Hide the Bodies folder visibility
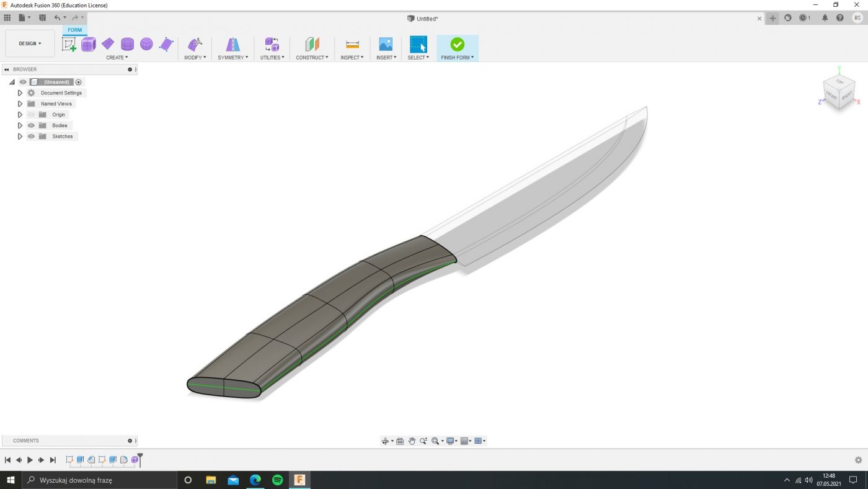The image size is (868, 489). coord(31,125)
